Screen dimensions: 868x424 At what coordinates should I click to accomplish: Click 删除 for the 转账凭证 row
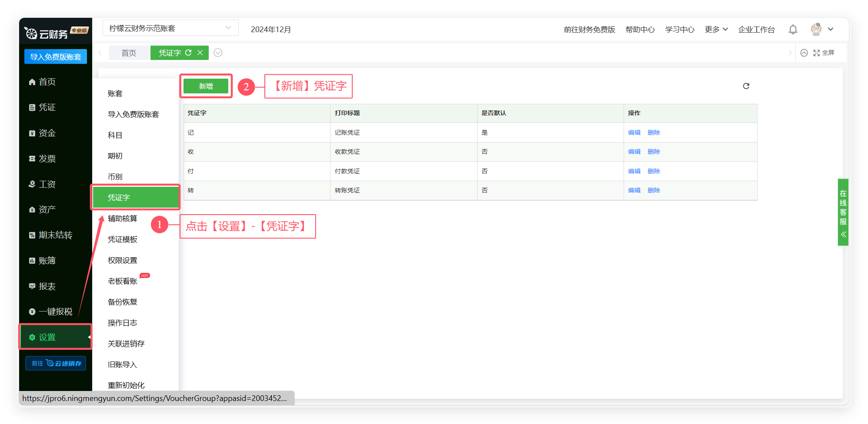654,190
